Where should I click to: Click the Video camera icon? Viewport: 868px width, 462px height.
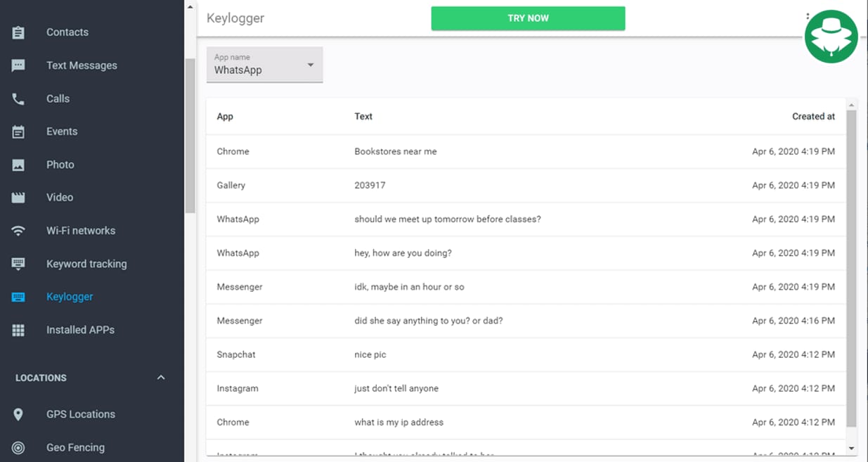pyautogui.click(x=17, y=197)
